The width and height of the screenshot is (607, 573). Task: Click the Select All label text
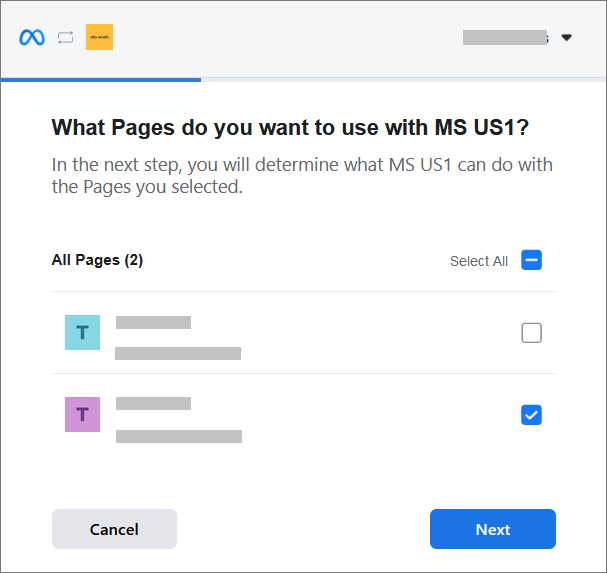[478, 261]
